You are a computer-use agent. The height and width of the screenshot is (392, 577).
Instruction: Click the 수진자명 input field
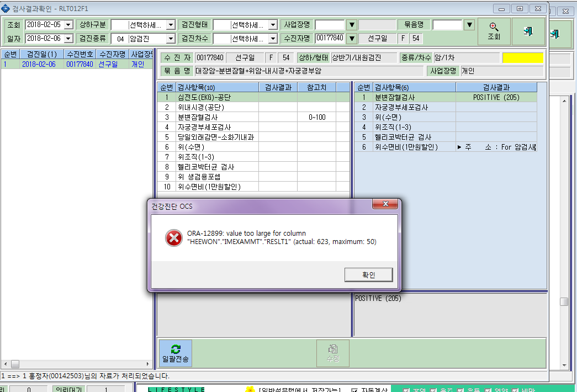click(x=330, y=38)
